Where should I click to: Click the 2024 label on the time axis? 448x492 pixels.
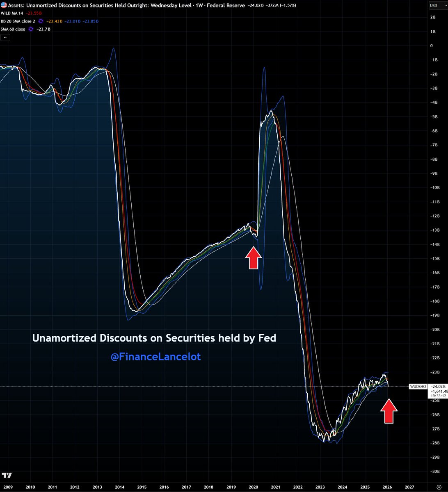tap(343, 487)
